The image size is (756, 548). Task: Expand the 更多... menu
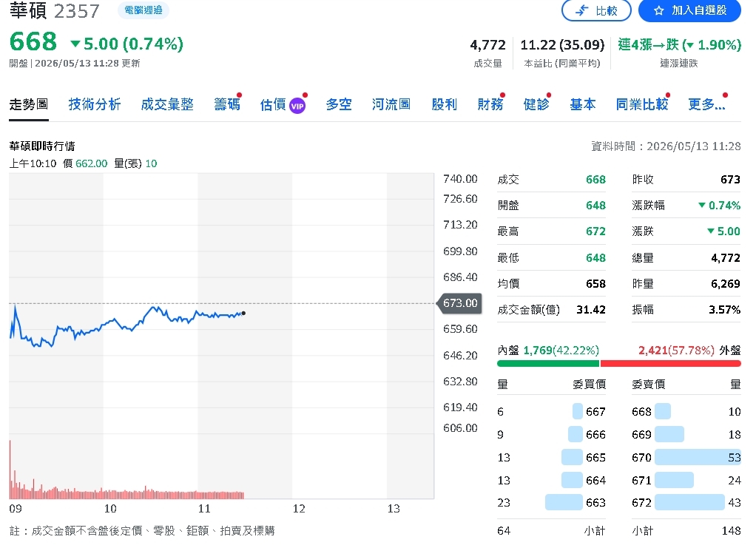tap(706, 104)
